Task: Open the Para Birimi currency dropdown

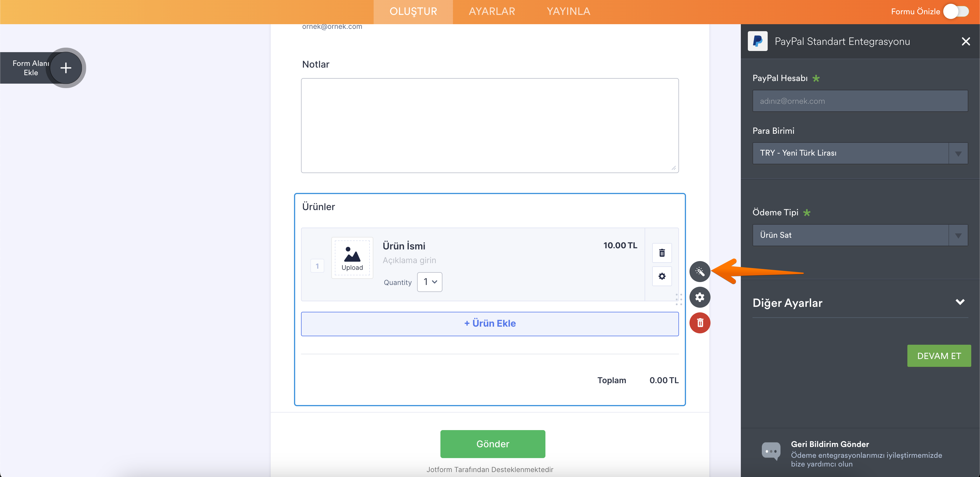Action: (860, 153)
